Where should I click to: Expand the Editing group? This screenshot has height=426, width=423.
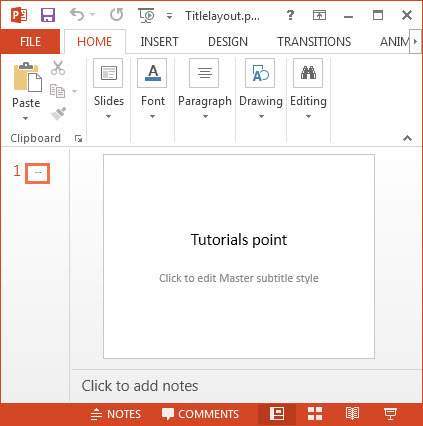coord(308,88)
